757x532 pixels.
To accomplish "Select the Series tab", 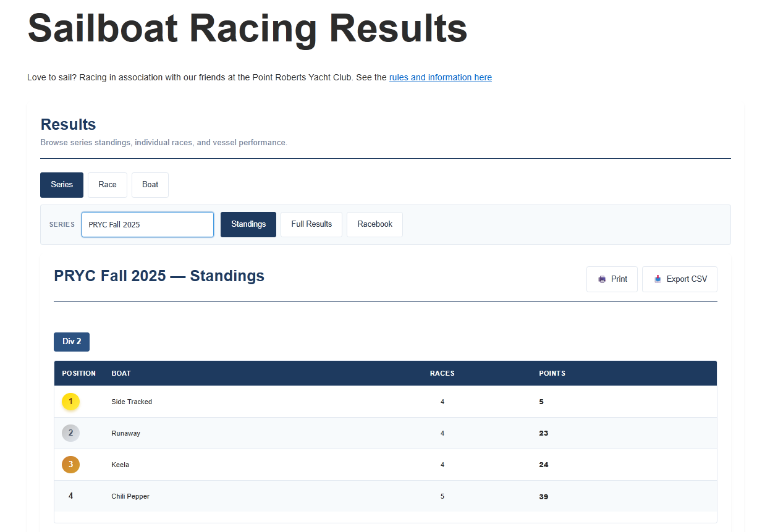I will click(62, 185).
